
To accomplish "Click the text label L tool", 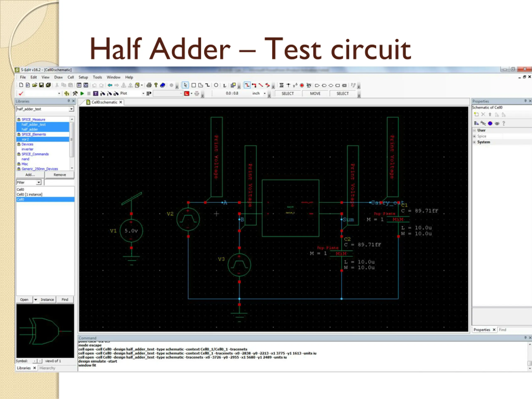I will point(224,85).
